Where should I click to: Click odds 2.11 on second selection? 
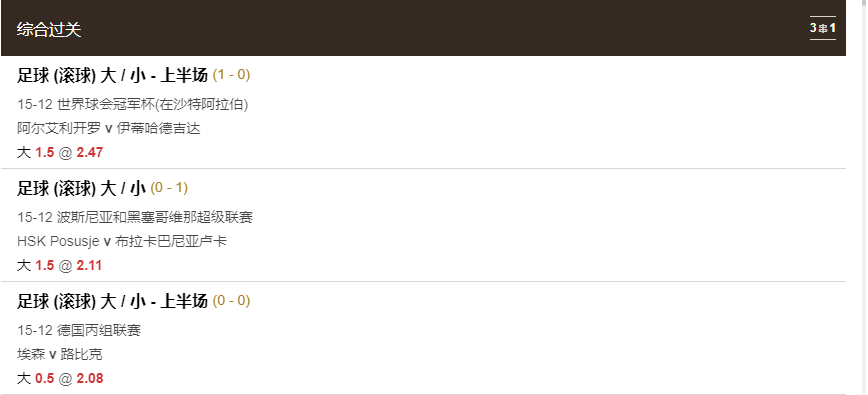point(89,266)
